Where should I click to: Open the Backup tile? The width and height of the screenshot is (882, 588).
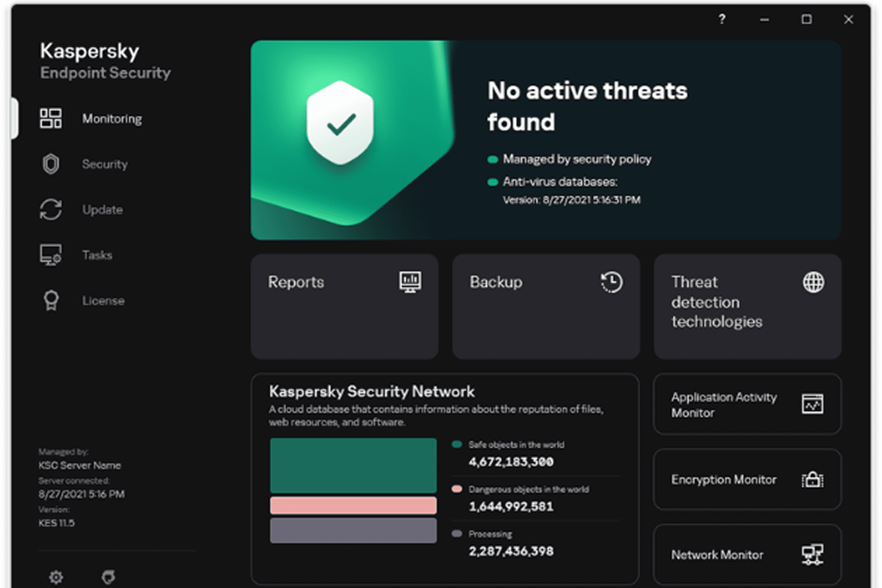point(546,307)
